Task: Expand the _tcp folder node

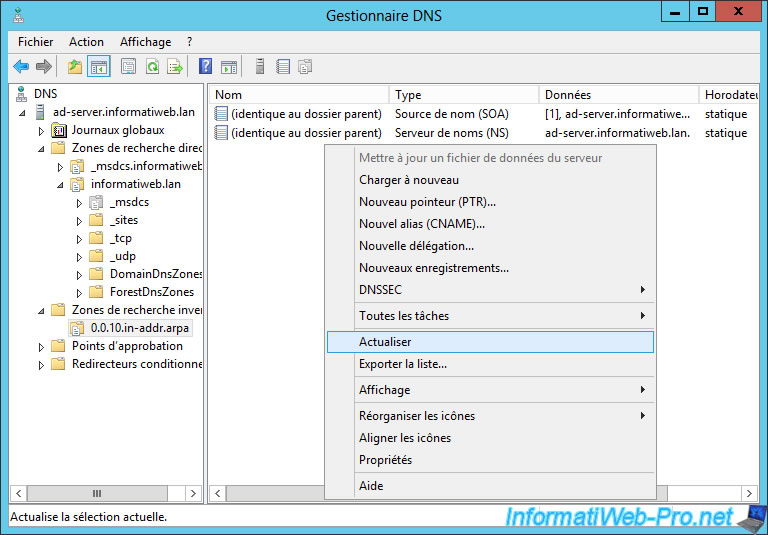Action: (x=79, y=240)
